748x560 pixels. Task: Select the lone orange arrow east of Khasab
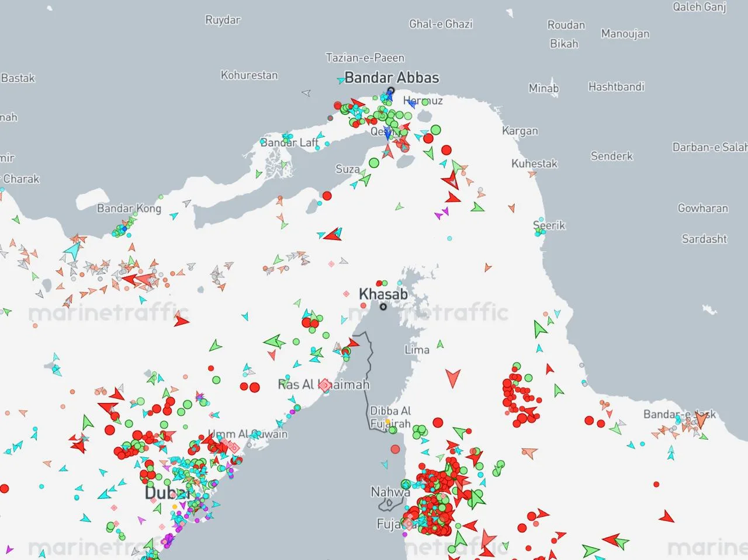487,267
